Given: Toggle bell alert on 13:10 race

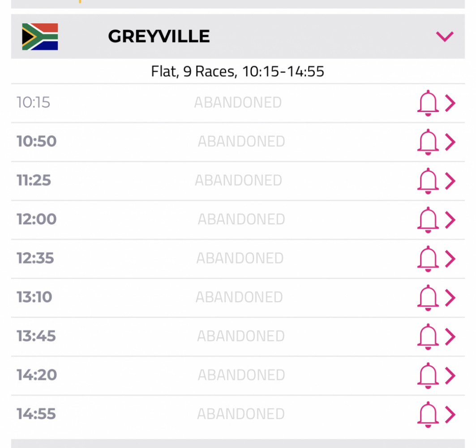Looking at the screenshot, I should coord(428,297).
